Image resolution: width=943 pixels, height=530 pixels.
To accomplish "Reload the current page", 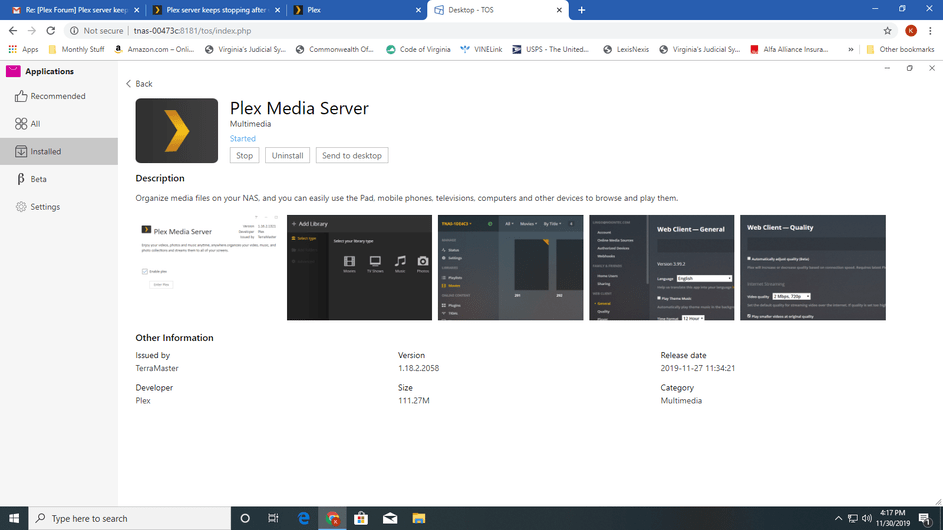I will point(51,31).
